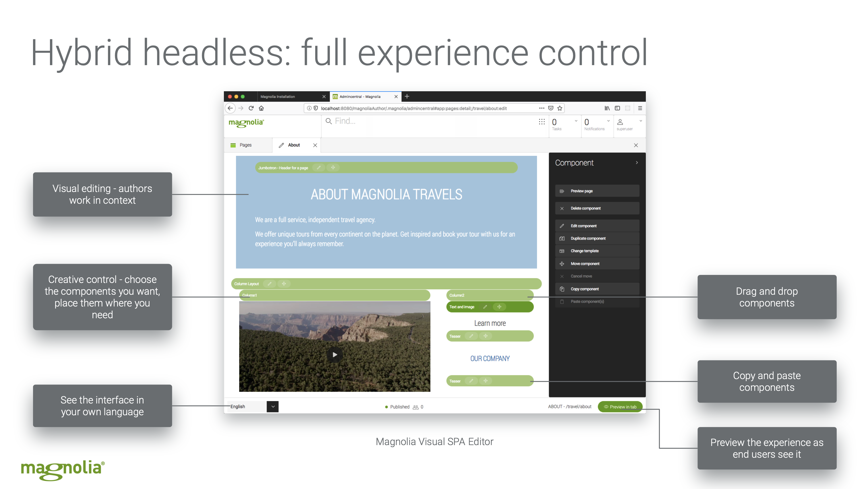Viewport: 868px width, 489px height.
Task: Click the Move component icon
Action: [563, 263]
